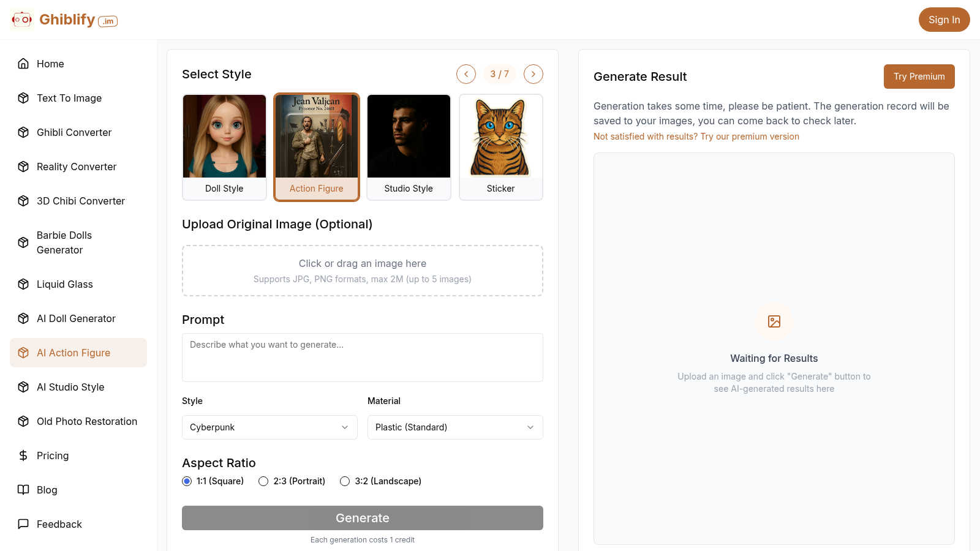Click the open book icon beside Blog
This screenshot has width=980, height=551.
coord(23,490)
